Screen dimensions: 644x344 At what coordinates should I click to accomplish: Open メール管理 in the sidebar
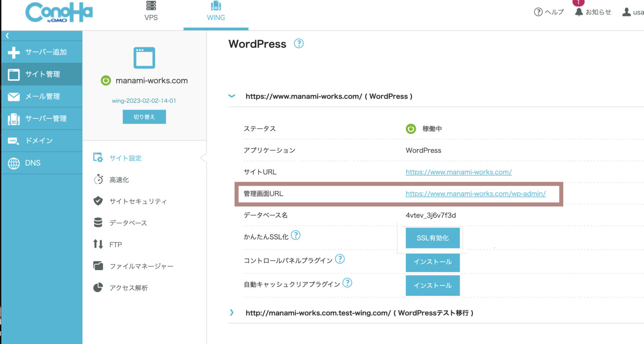click(x=42, y=97)
